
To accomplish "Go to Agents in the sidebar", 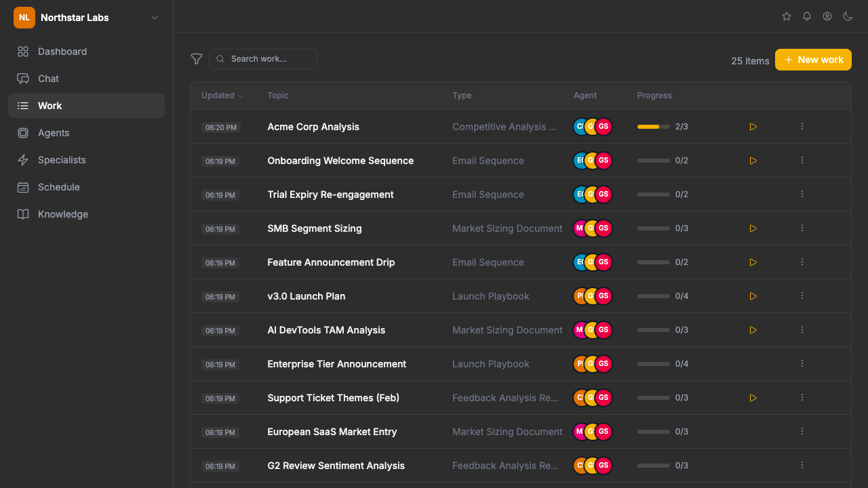I will [86, 133].
